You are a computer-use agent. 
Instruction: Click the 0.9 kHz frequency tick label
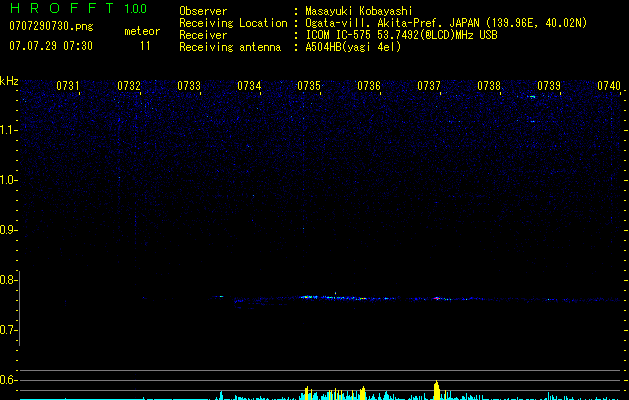coord(8,230)
